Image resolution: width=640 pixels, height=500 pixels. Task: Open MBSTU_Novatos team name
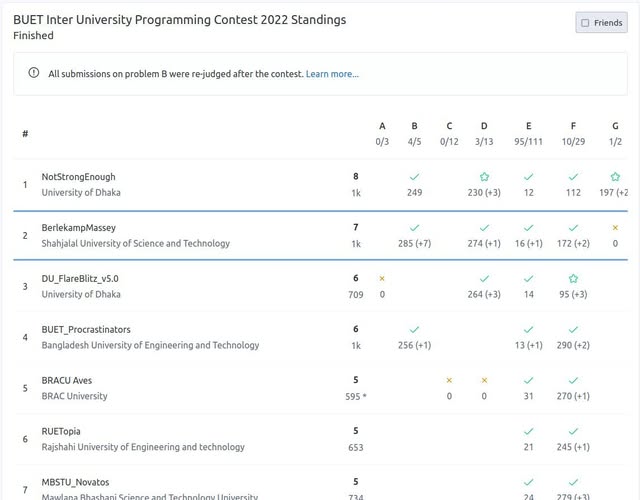pos(75,482)
